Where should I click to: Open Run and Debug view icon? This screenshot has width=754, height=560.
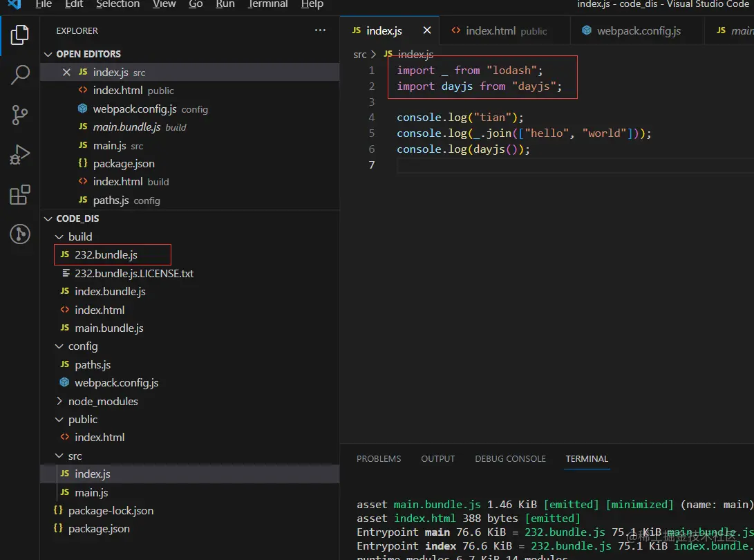point(20,155)
